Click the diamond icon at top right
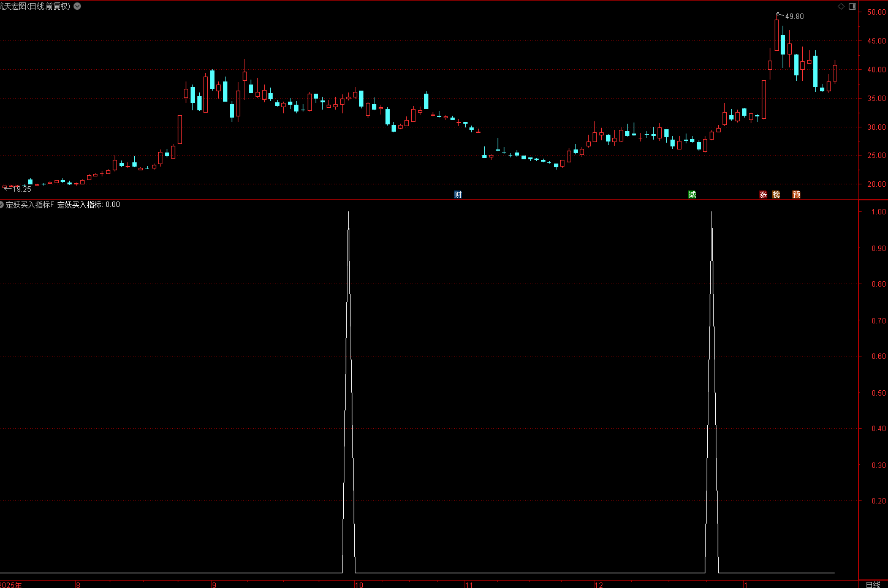 [841, 7]
